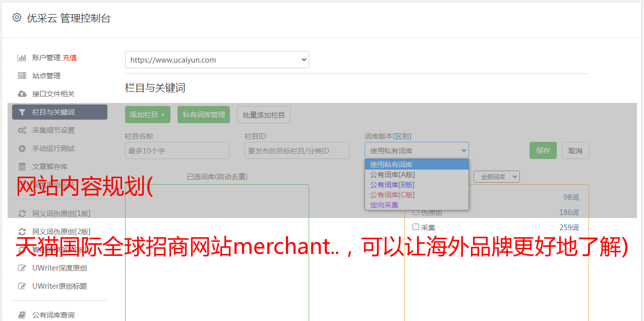Choose 使用私有词库 option in the list
Image resolution: width=644 pixels, height=321 pixels.
coord(417,165)
